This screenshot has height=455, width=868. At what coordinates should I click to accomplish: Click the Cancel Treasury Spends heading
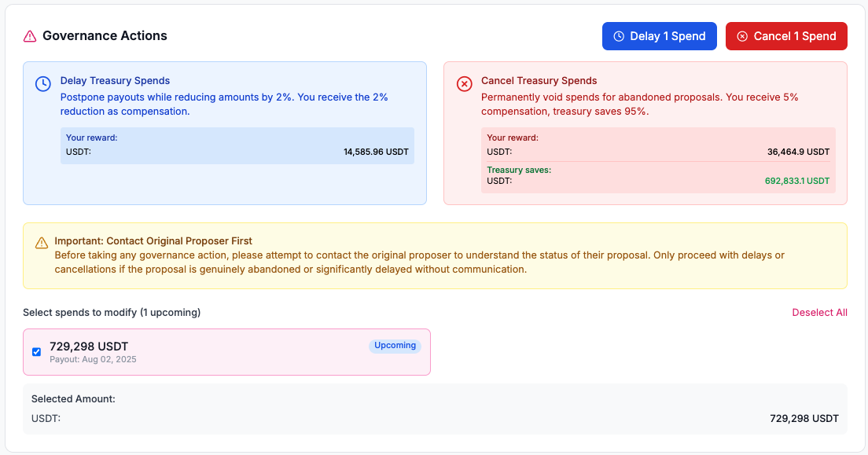click(539, 81)
